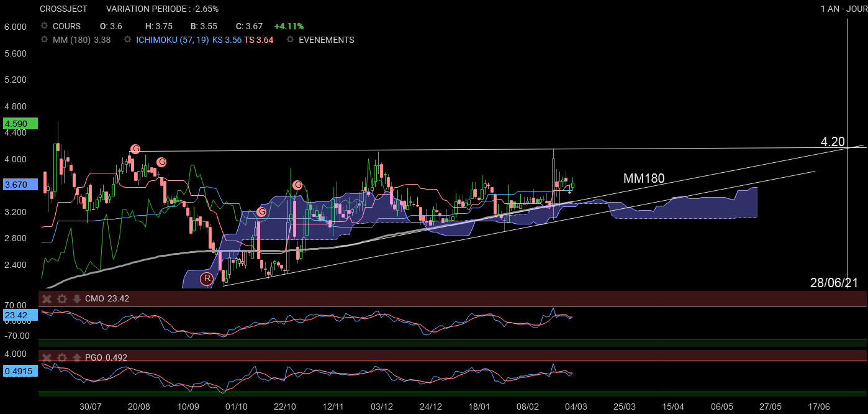The width and height of the screenshot is (868, 414).
Task: Click the H: 3.75 high value
Action: pyautogui.click(x=159, y=26)
